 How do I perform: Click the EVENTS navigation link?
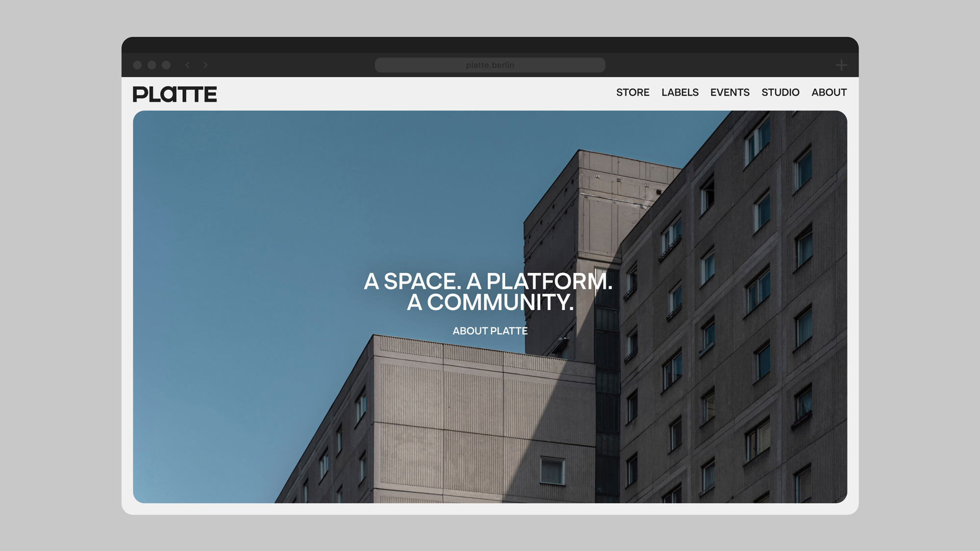pos(730,93)
